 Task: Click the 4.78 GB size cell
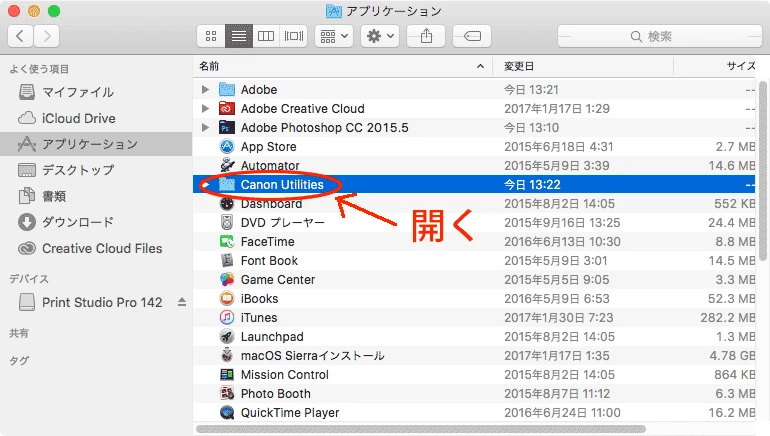732,355
